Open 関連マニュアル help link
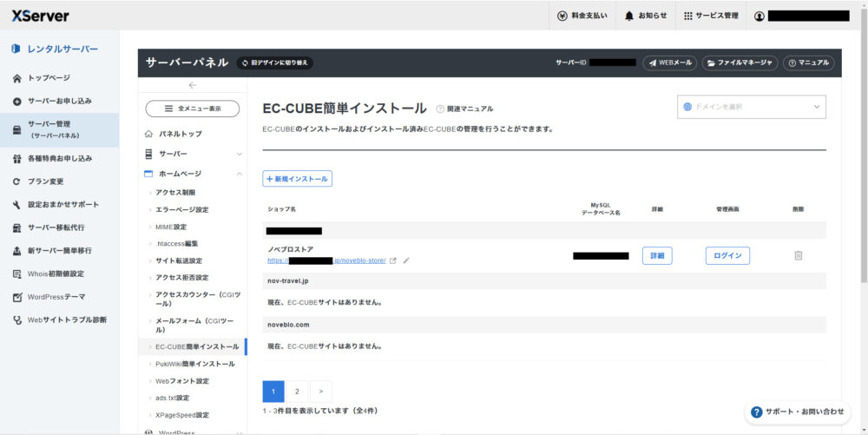The image size is (868, 435). [464, 109]
